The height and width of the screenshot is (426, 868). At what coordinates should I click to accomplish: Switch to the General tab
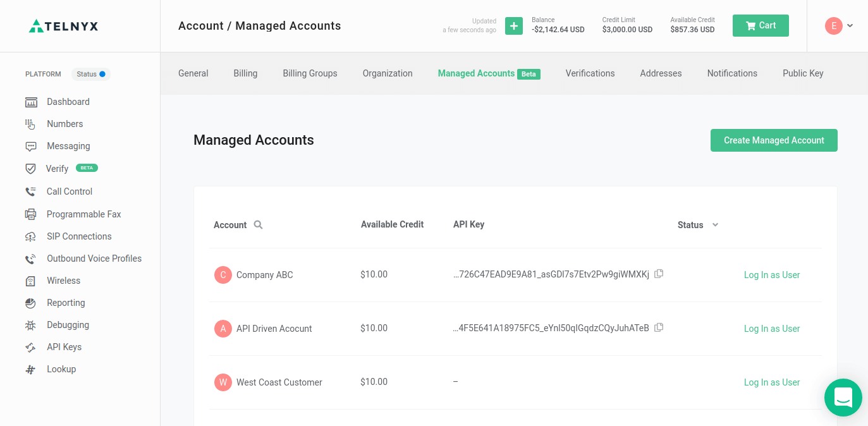[x=193, y=73]
